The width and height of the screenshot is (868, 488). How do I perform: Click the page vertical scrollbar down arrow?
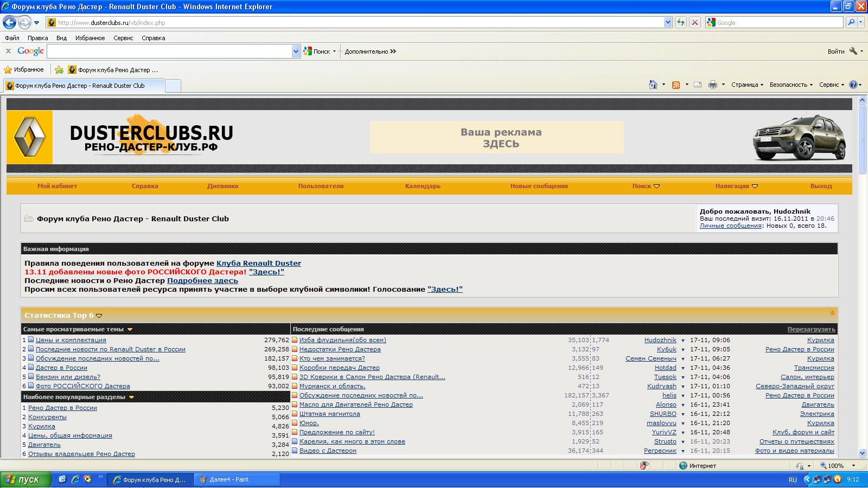[x=863, y=453]
